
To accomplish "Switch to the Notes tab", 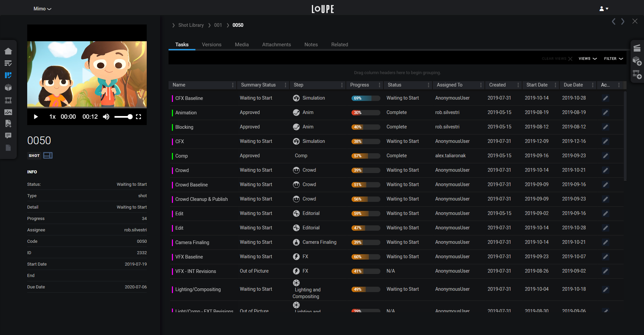I will coord(311,45).
